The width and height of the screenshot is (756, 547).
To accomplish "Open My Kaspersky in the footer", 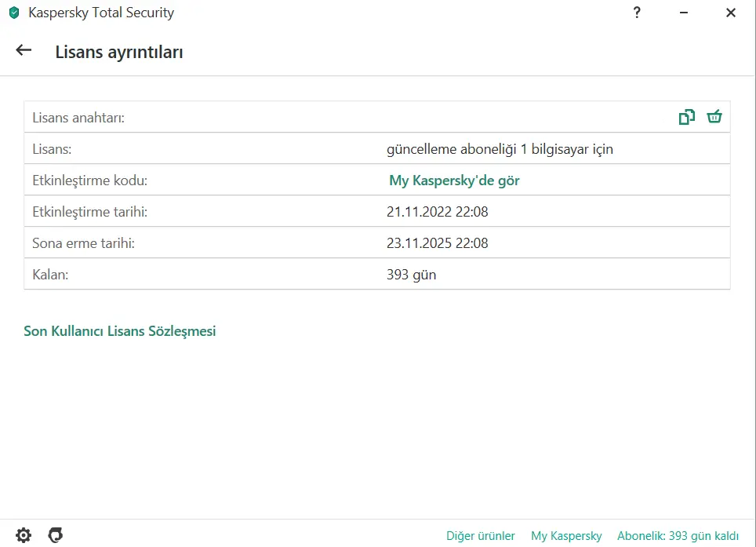I will click(566, 536).
